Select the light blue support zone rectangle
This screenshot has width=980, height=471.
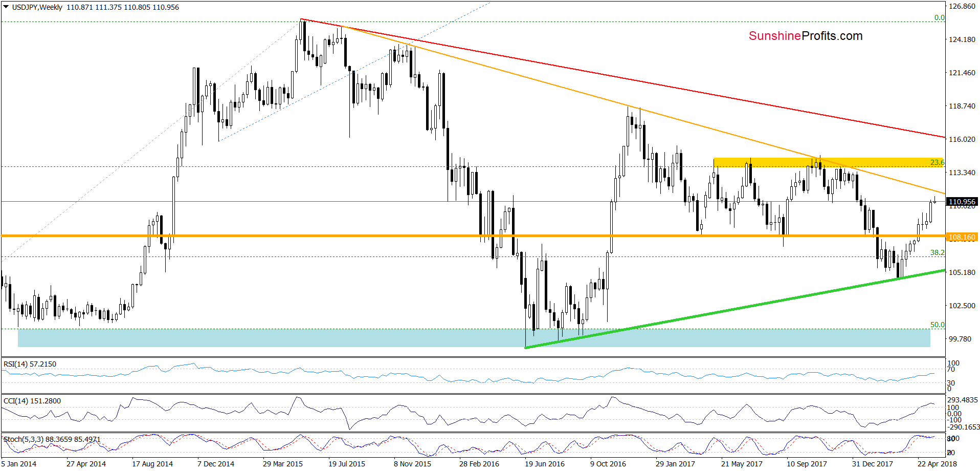coord(474,338)
